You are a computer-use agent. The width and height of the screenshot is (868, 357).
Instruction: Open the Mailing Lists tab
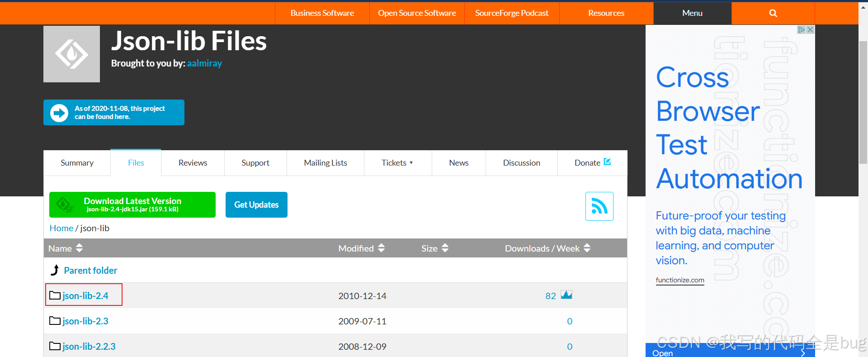point(325,163)
